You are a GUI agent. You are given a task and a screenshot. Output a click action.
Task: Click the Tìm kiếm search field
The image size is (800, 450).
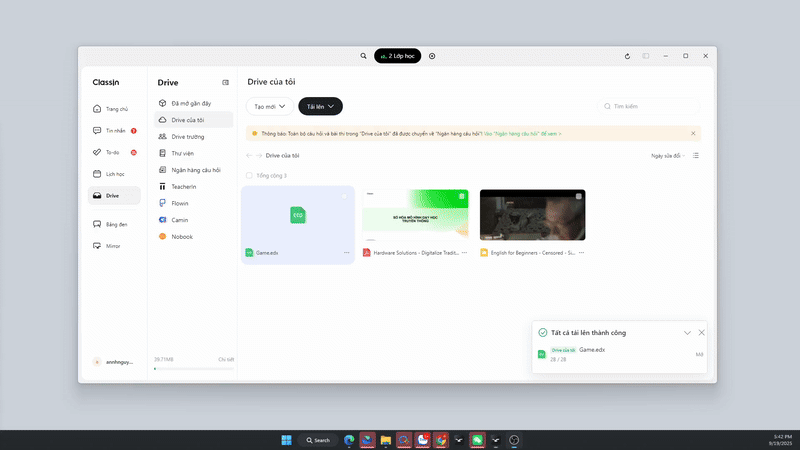pyautogui.click(x=649, y=107)
